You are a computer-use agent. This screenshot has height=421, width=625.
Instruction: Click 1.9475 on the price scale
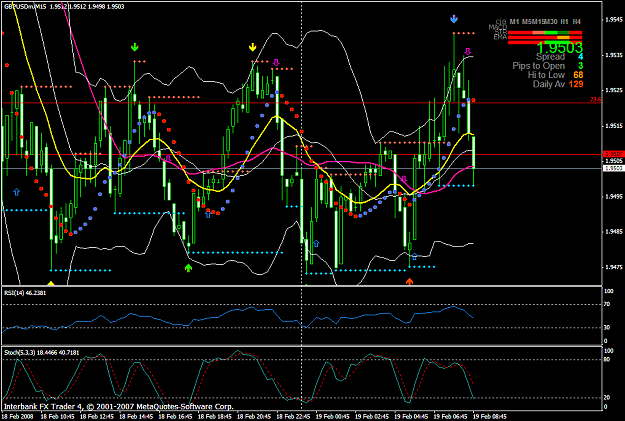click(614, 267)
